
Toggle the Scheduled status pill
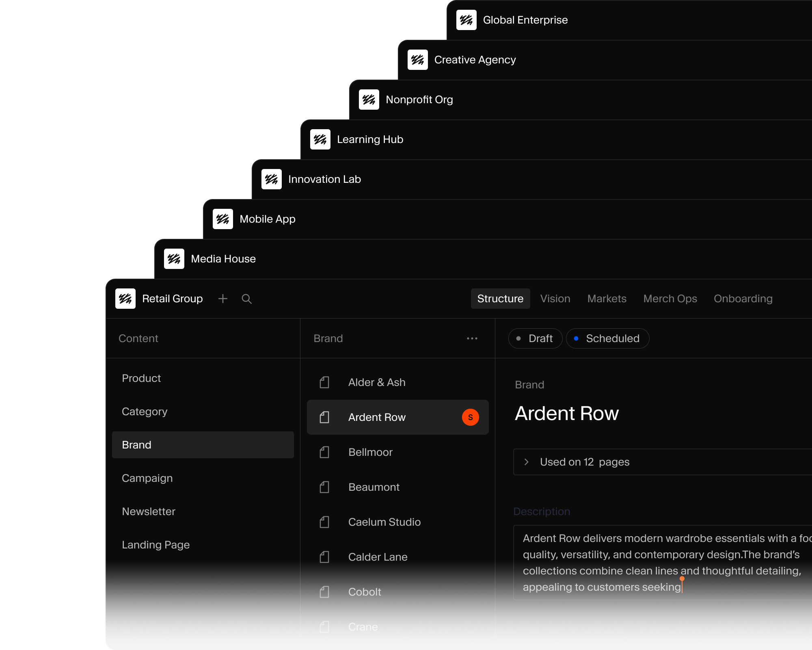coord(607,338)
